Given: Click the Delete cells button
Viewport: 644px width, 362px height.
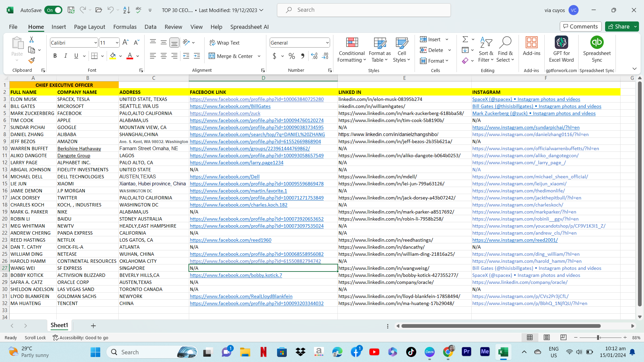Looking at the screenshot, I should [x=432, y=50].
